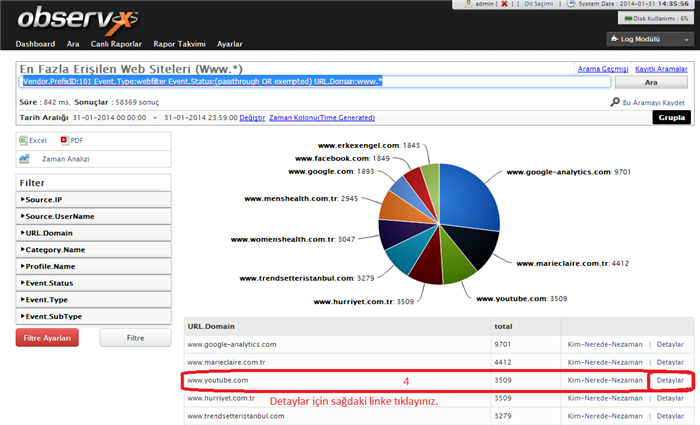Click the PDF export icon
The width and height of the screenshot is (700, 425).
[x=65, y=141]
